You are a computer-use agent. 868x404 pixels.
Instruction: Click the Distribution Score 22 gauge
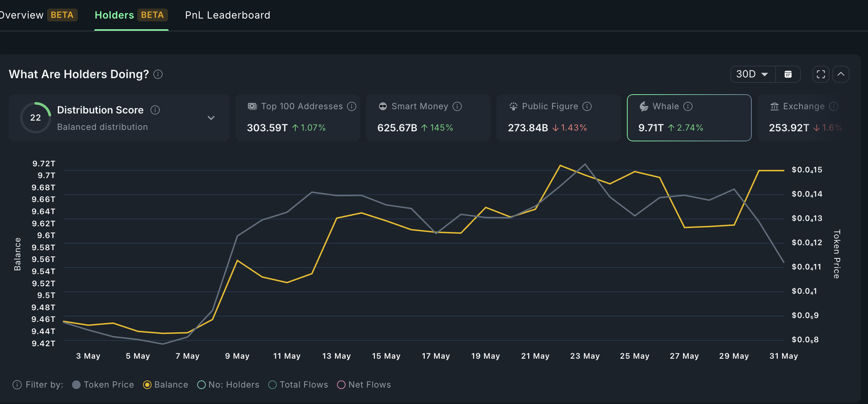(35, 118)
